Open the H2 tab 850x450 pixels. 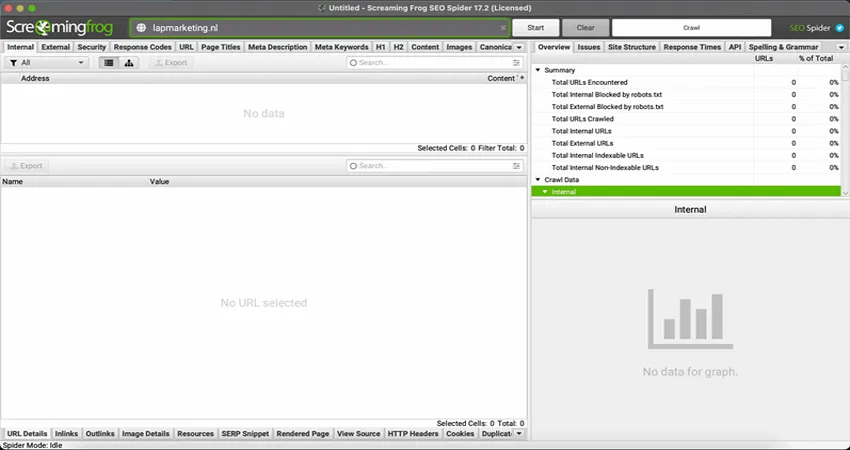398,47
